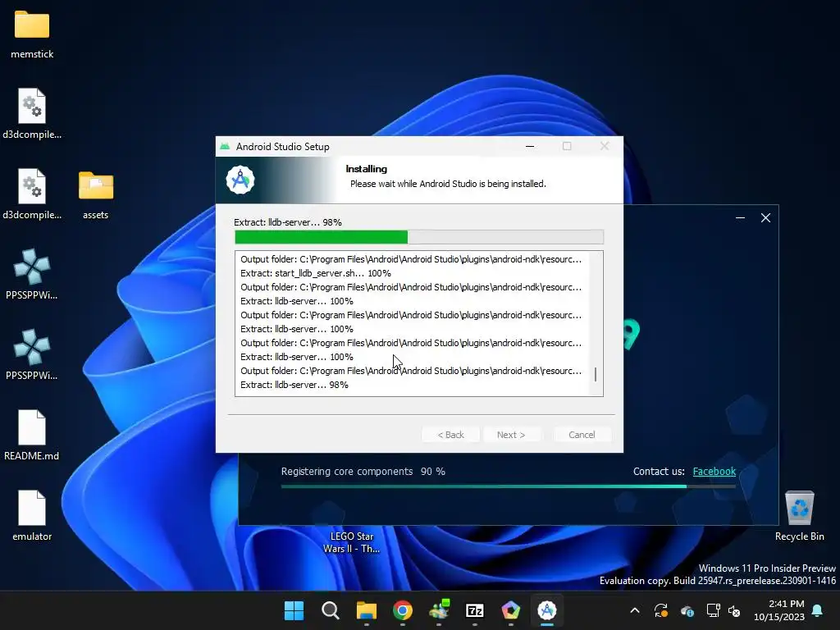Image resolution: width=840 pixels, height=630 pixels.
Task: Click the Cancel button in setup
Action: pos(582,435)
